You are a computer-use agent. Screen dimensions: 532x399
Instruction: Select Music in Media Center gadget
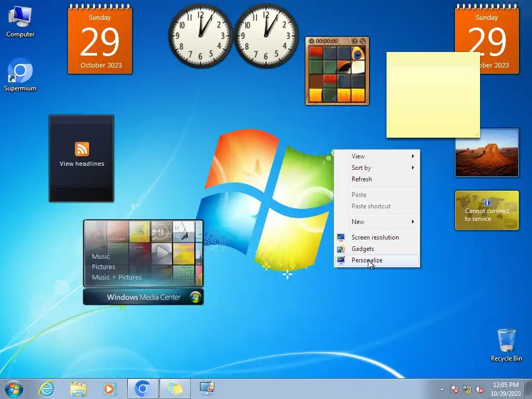101,257
